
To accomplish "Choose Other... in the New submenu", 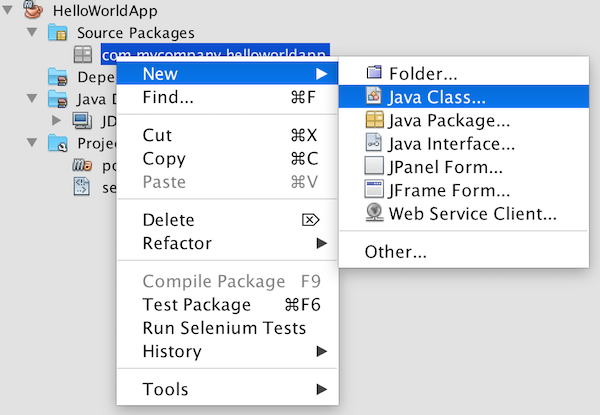I will pyautogui.click(x=396, y=251).
